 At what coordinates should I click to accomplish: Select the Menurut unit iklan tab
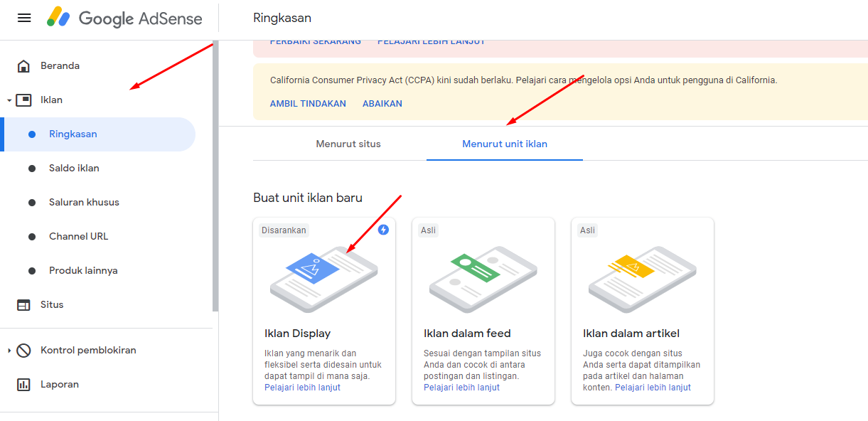tap(505, 144)
